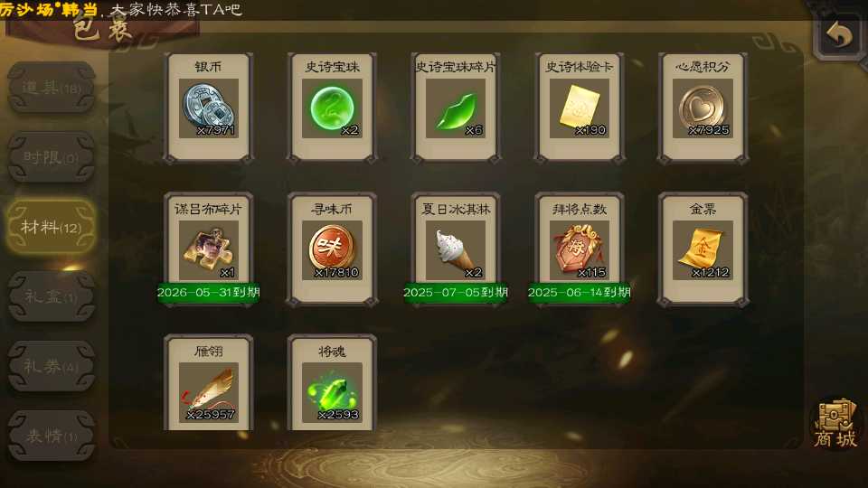Image resolution: width=868 pixels, height=488 pixels.
Task: Open the 商城 shop button
Action: [835, 425]
